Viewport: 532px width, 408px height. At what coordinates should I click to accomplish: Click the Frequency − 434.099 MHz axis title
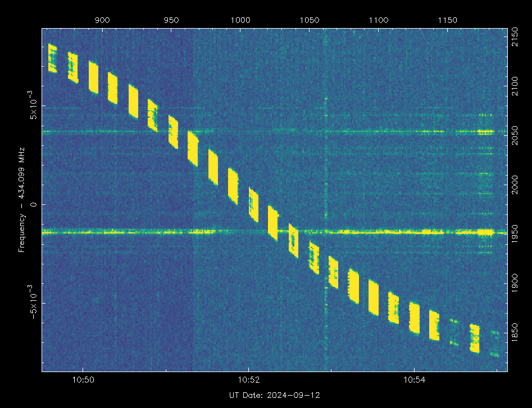(22, 204)
